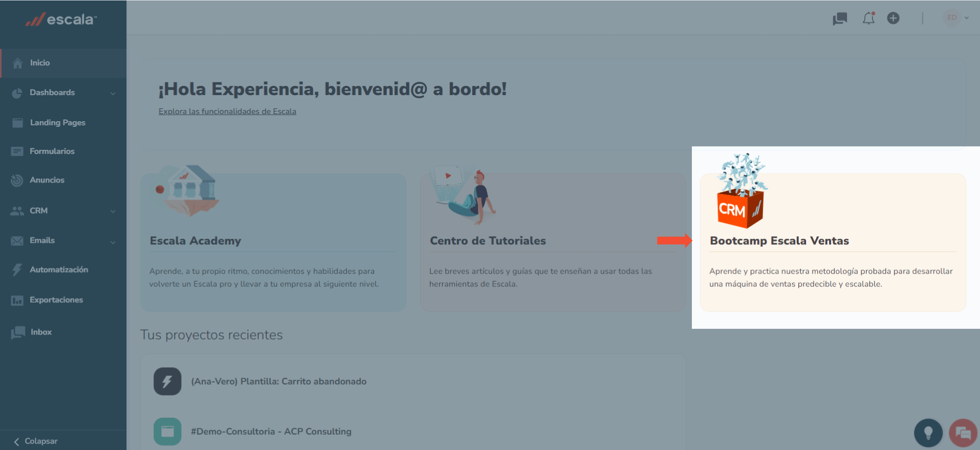
Task: Click the Formularios form icon
Action: tap(17, 151)
